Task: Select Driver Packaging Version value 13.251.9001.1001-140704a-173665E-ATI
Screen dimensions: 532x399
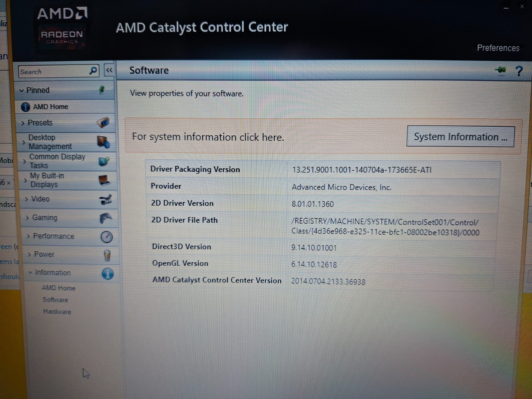Action: (362, 170)
